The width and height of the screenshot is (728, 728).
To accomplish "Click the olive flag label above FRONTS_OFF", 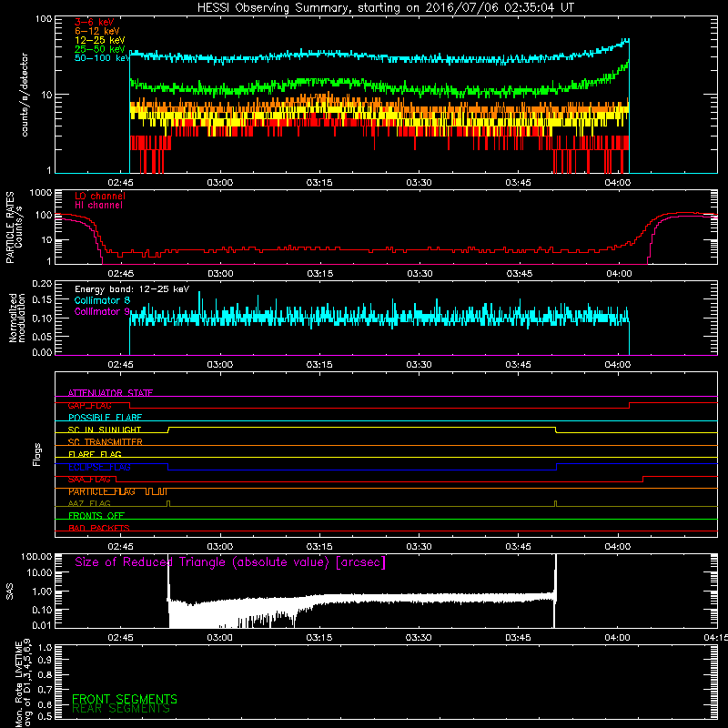I will (89, 503).
